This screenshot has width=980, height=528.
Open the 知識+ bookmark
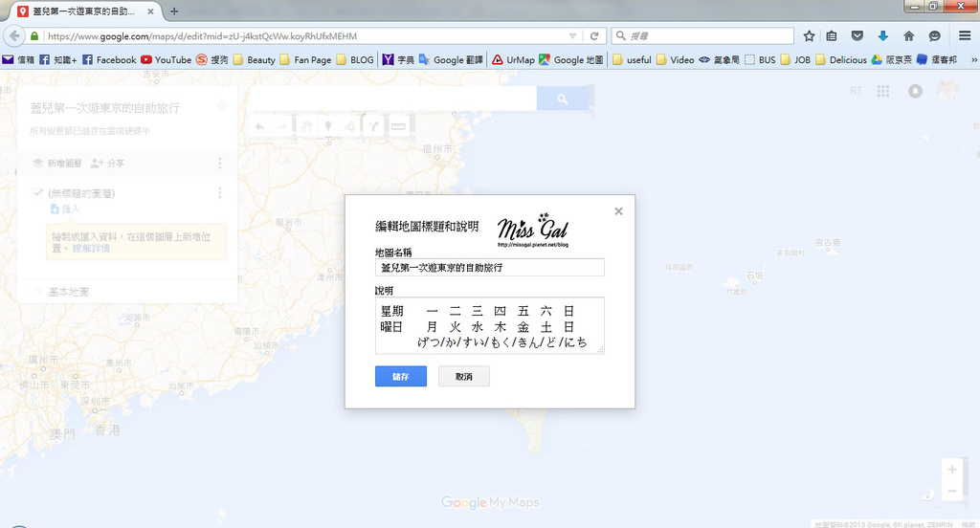[x=58, y=60]
